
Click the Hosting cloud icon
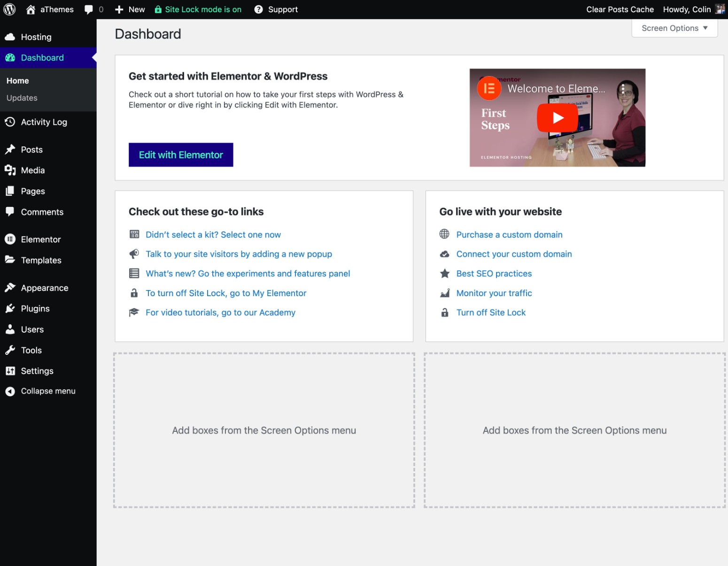[x=10, y=37]
